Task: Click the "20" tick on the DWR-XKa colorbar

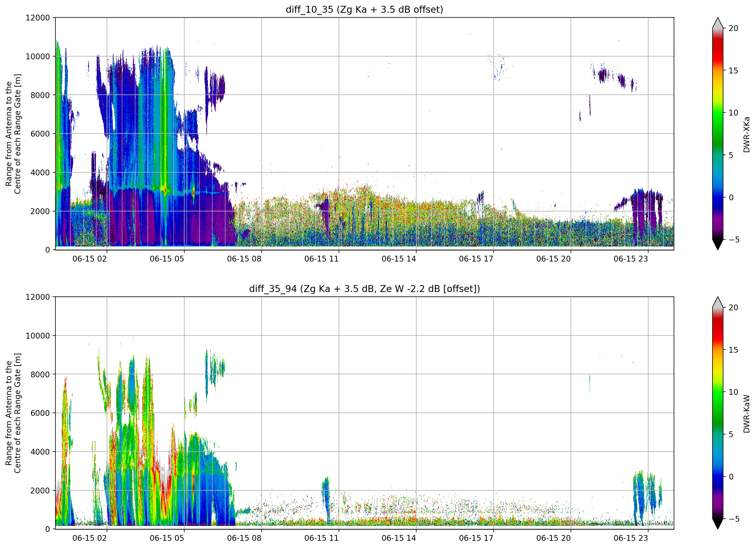Action: pyautogui.click(x=733, y=28)
